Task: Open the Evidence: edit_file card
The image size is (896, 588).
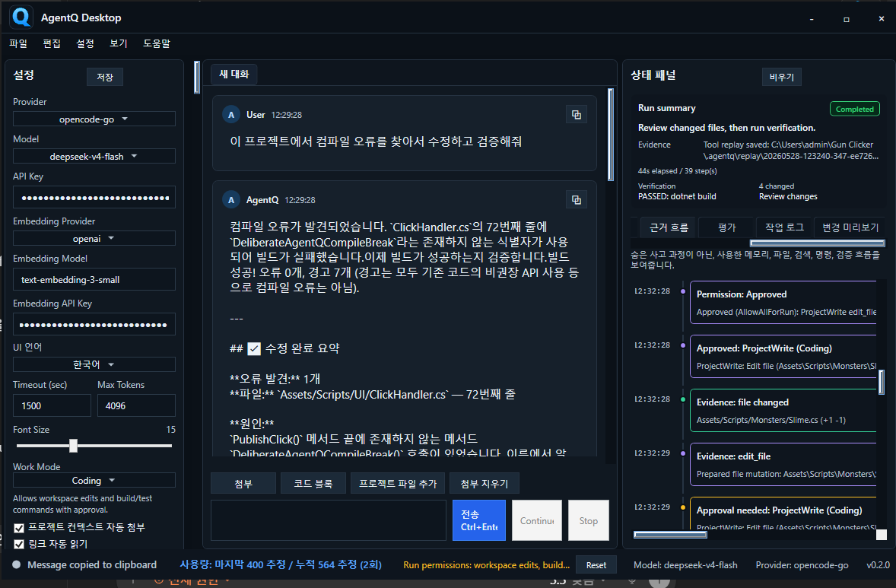Action: pyautogui.click(x=783, y=465)
